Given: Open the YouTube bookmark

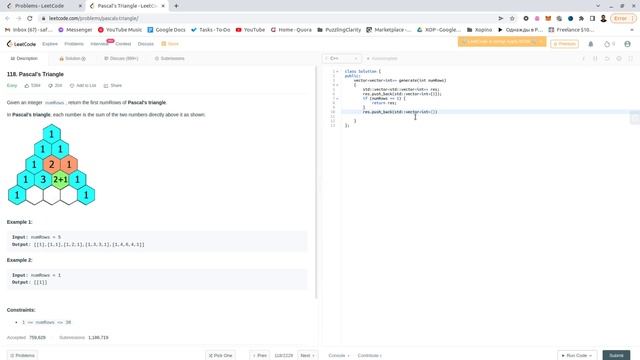Looking at the screenshot, I should [x=250, y=30].
